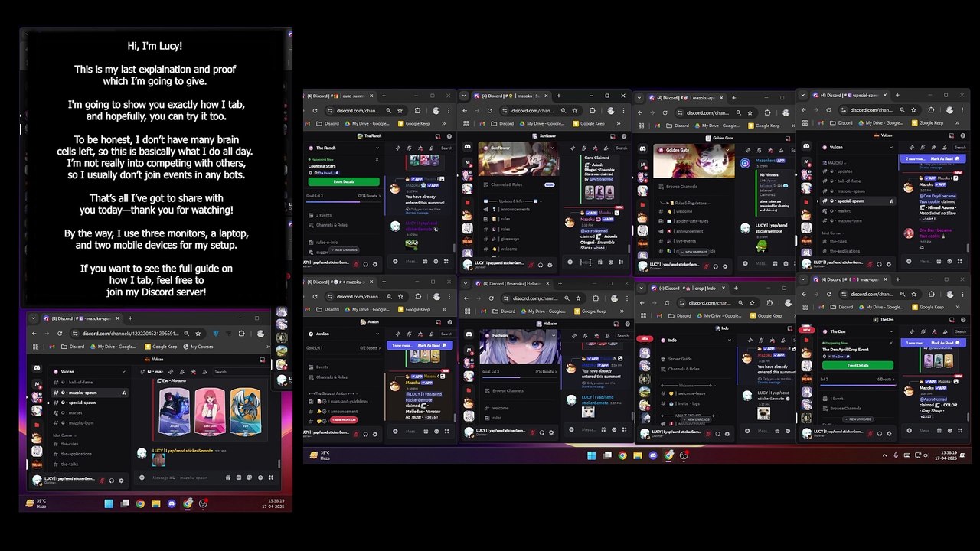Toggle microphone mute in the Avalon window
Image resolution: width=980 pixels, height=551 pixels.
click(356, 432)
